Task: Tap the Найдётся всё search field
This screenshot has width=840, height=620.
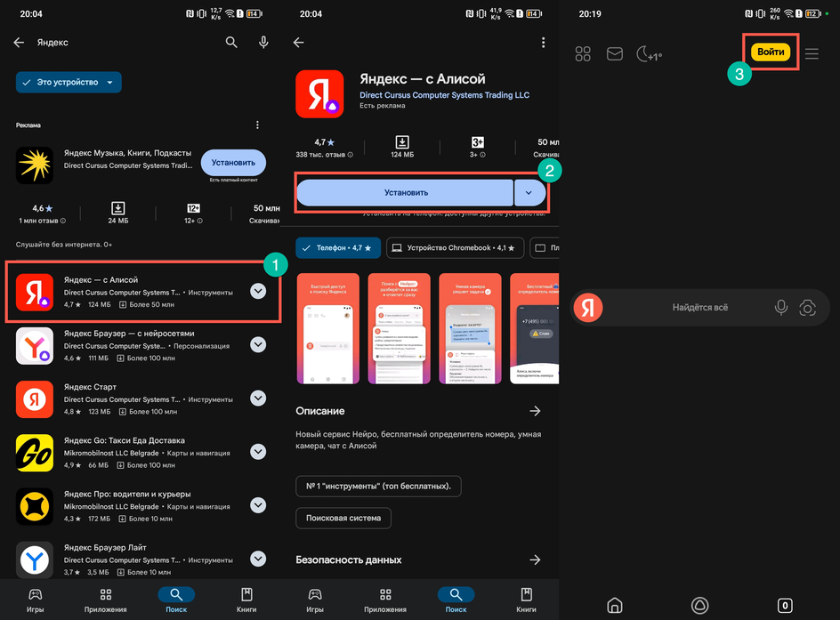Action: 699,307
